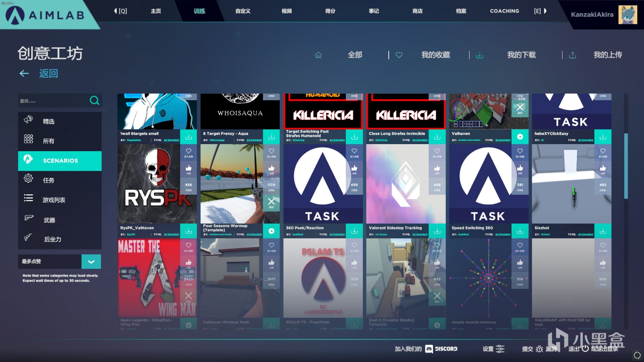644x362 pixels.
Task: Click 提交漏洞 bug report button
Action: coord(539,349)
